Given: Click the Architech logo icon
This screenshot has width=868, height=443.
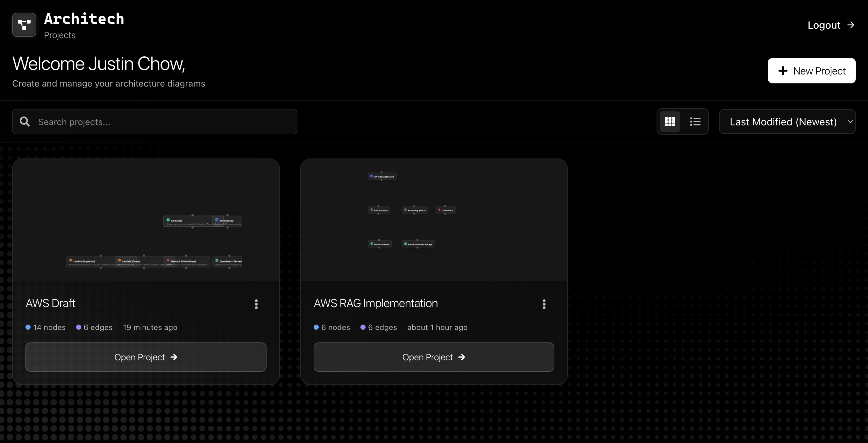Looking at the screenshot, I should 24,25.
